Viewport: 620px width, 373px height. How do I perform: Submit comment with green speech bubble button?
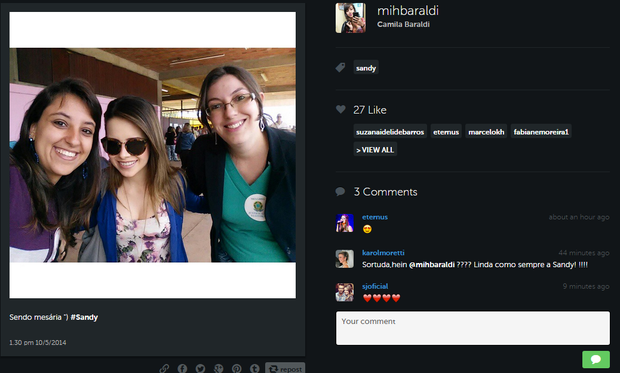pyautogui.click(x=595, y=359)
